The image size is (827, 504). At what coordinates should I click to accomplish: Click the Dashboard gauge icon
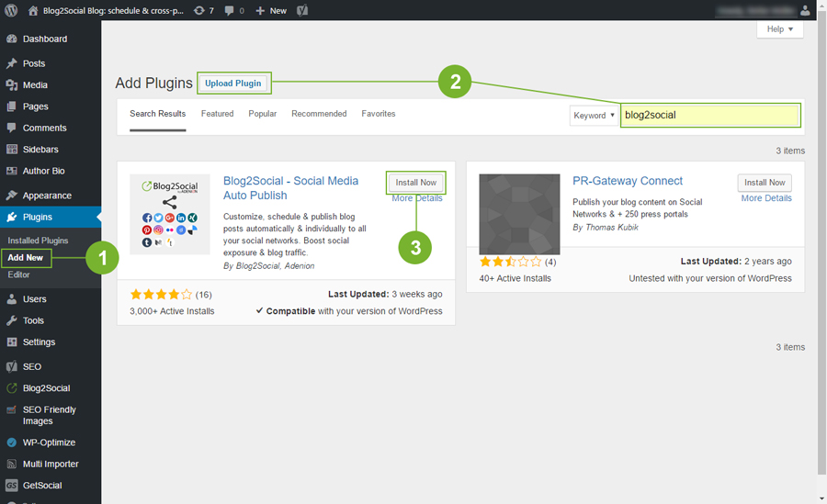pyautogui.click(x=12, y=39)
